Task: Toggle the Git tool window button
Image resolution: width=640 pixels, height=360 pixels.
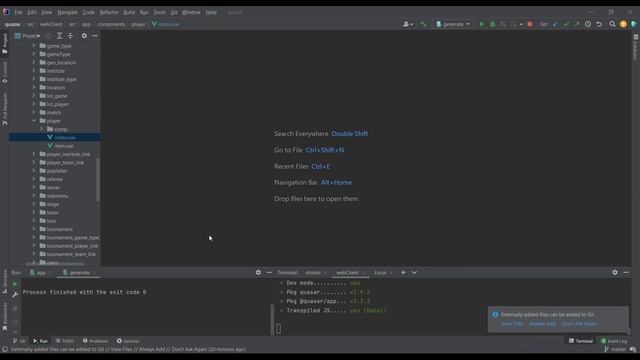Action: (x=19, y=341)
